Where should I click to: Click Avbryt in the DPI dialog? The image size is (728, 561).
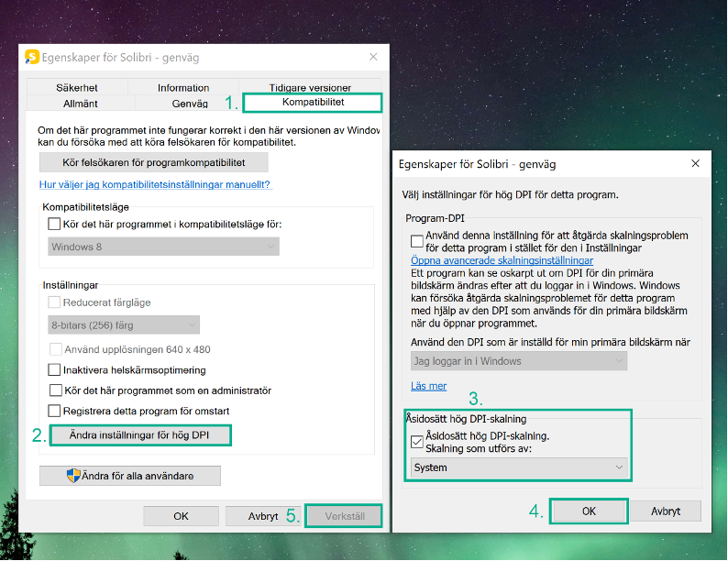coord(666,511)
